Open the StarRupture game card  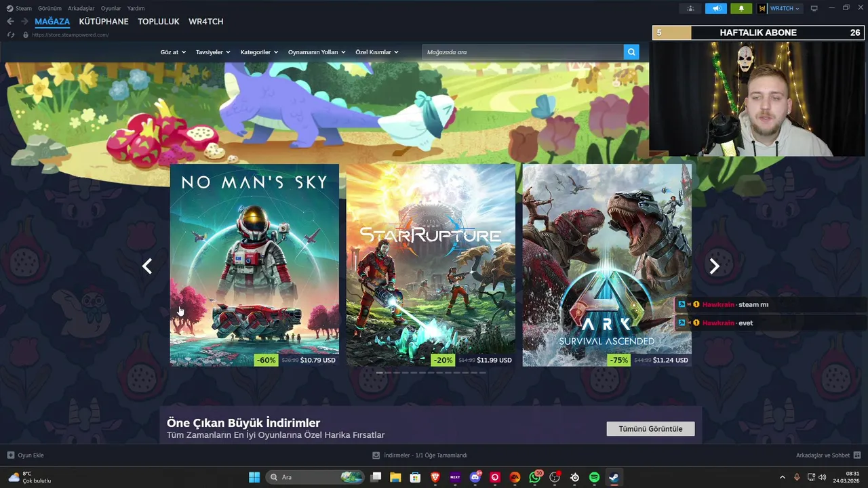click(431, 265)
